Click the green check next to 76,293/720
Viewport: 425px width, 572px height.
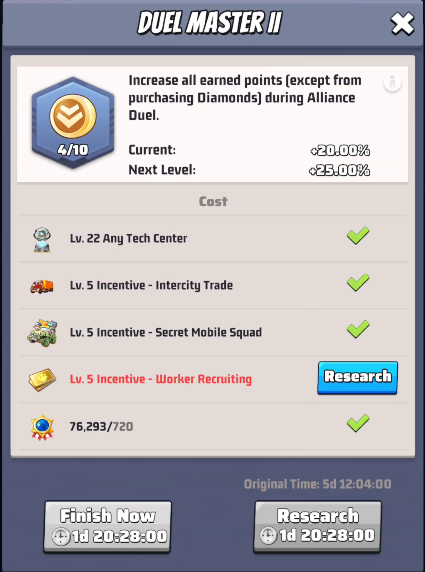click(358, 423)
